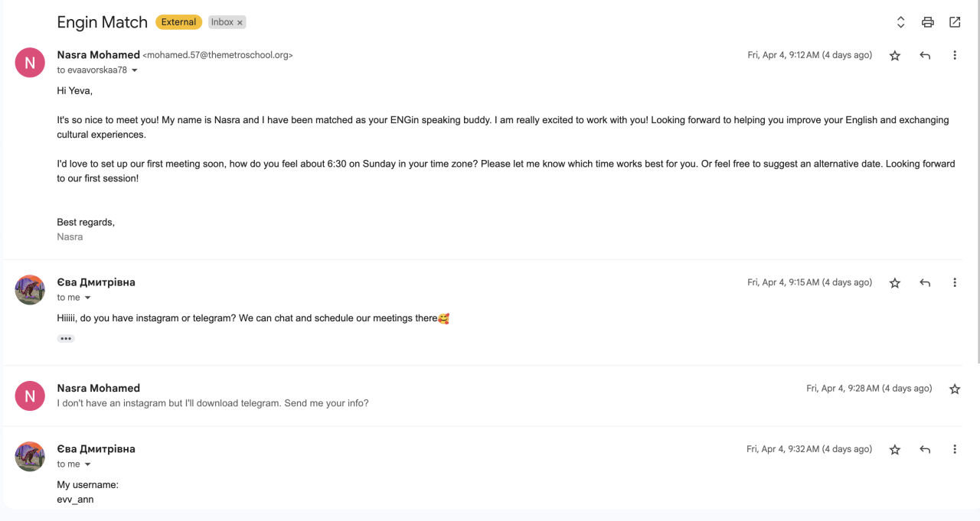Star the 9:15 AM message

click(x=895, y=282)
